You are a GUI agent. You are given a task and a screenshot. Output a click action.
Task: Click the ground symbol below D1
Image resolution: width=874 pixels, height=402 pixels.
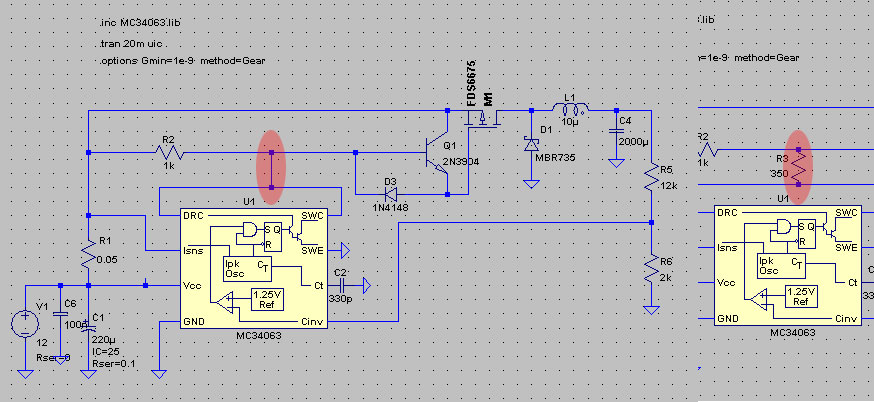click(531, 183)
